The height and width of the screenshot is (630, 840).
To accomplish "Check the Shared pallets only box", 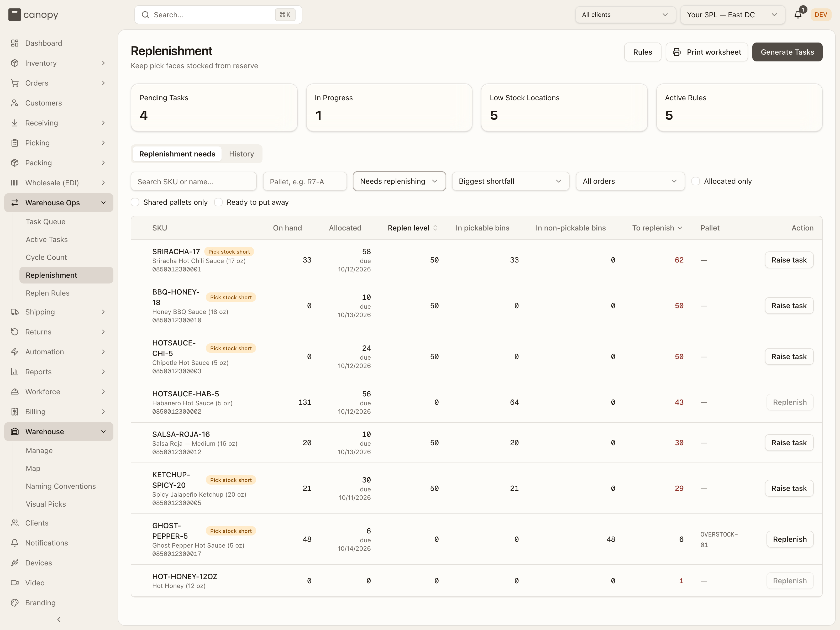I will click(x=135, y=202).
